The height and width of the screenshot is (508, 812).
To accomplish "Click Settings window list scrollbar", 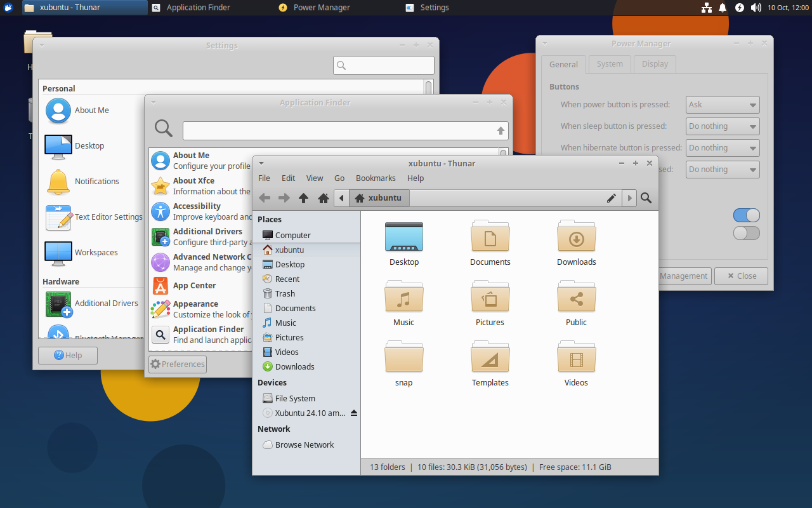I will pyautogui.click(x=429, y=89).
